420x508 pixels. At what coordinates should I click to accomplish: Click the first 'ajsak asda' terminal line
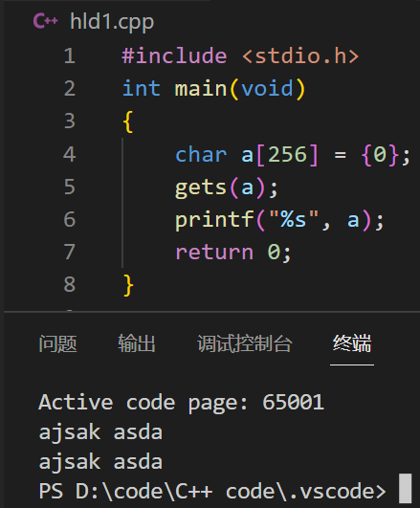(100, 432)
